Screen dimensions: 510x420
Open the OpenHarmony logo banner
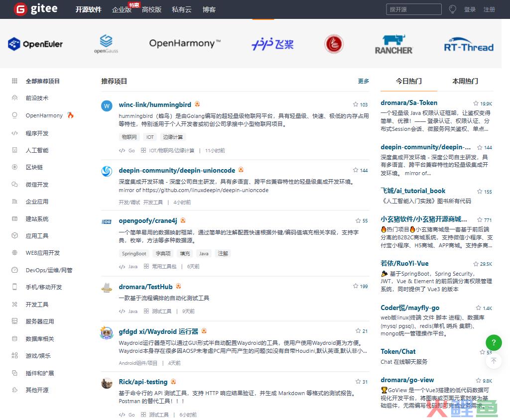point(185,43)
